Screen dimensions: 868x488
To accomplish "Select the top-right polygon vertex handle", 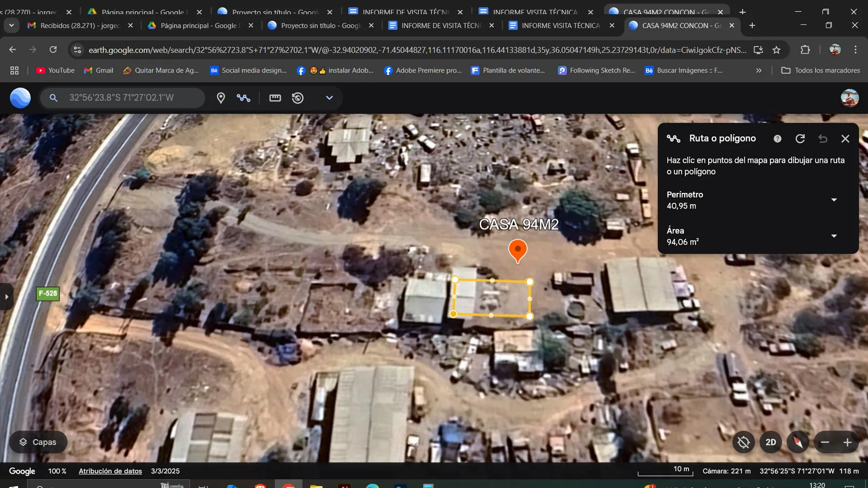I will point(530,282).
